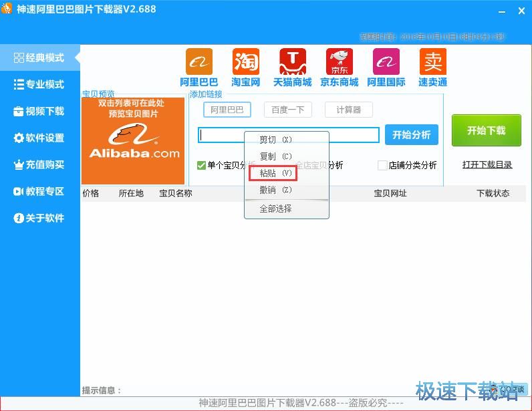Image resolution: width=532 pixels, height=411 pixels.
Task: Open 视频下载 section in sidebar
Action: pos(39,111)
